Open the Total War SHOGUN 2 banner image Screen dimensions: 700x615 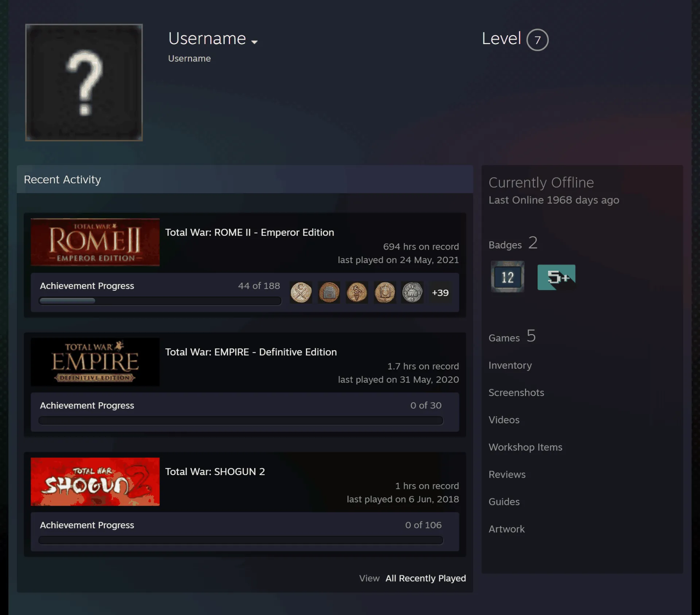click(x=95, y=481)
